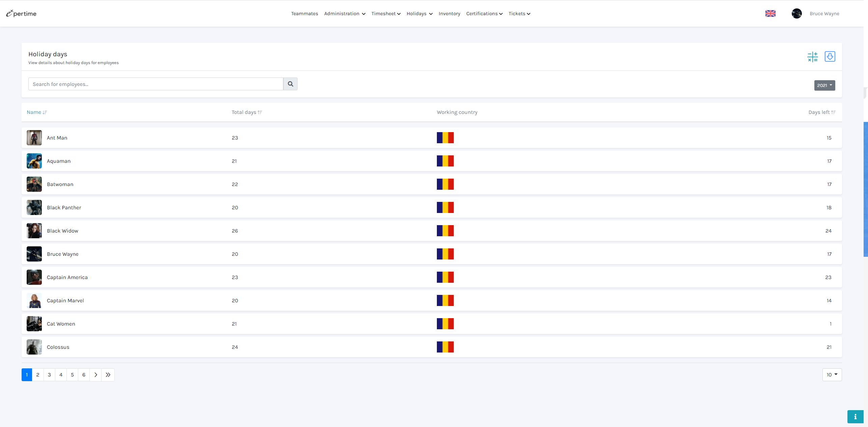Image resolution: width=868 pixels, height=427 pixels.
Task: Jump to last page double arrow
Action: (x=108, y=375)
